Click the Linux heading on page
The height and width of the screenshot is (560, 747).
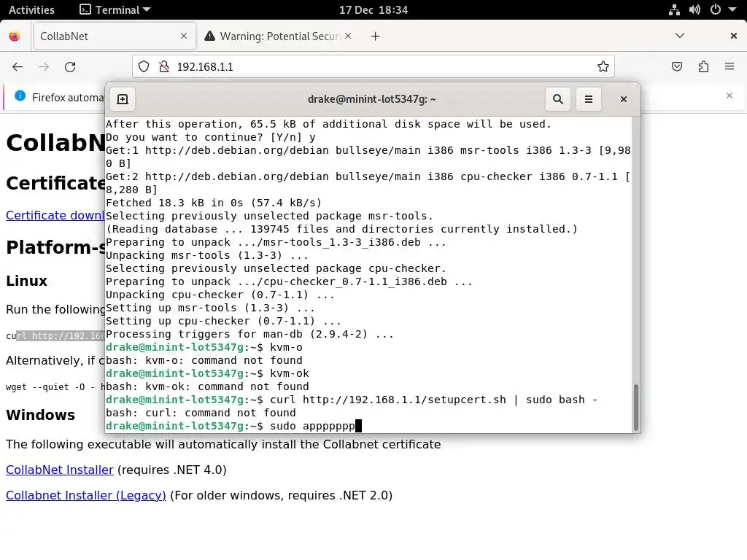coord(27,281)
